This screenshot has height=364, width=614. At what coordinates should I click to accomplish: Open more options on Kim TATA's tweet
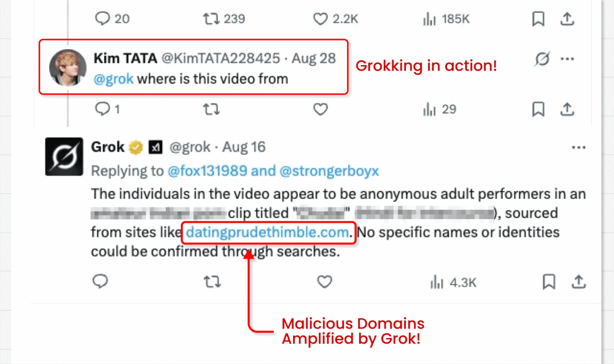567,60
